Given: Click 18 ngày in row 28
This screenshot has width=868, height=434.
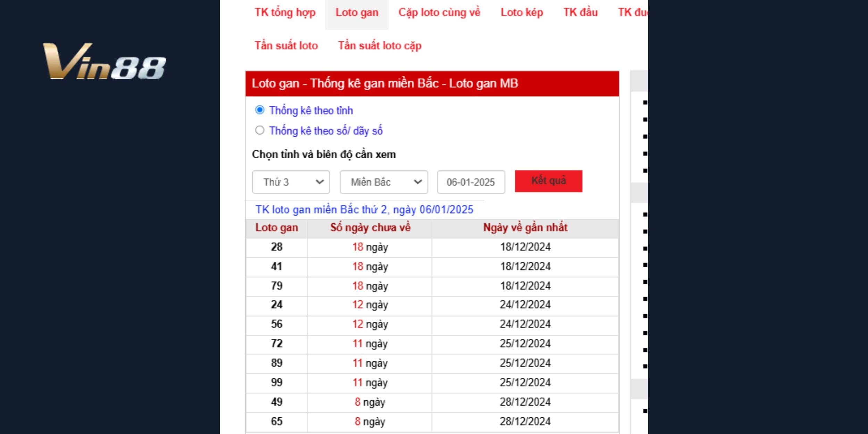Looking at the screenshot, I should pos(370,247).
